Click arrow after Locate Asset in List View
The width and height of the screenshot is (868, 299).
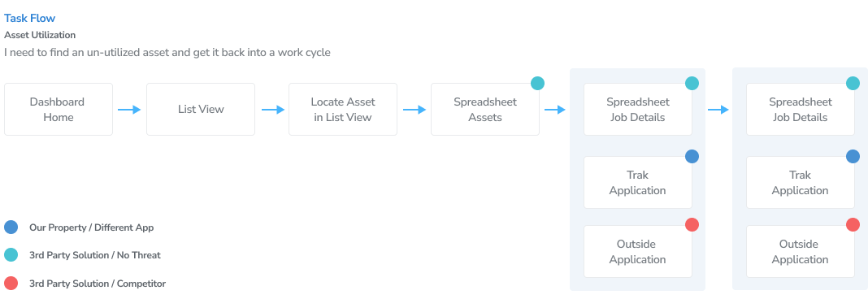click(414, 110)
